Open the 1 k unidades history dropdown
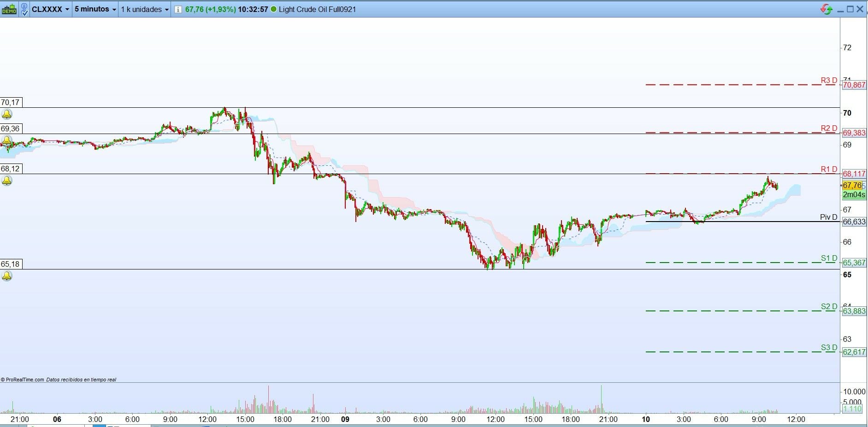868x427 pixels. point(145,9)
